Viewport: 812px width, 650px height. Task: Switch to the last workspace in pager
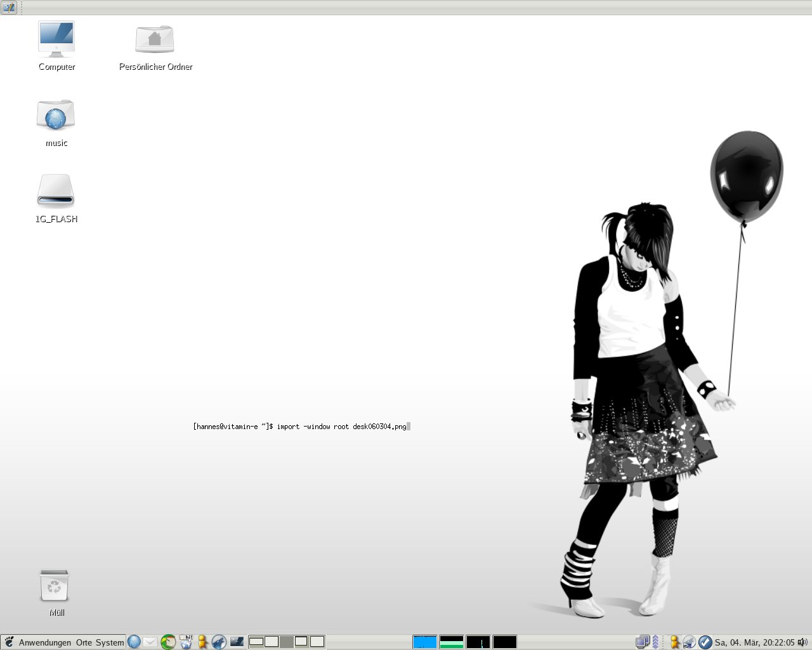(x=317, y=642)
